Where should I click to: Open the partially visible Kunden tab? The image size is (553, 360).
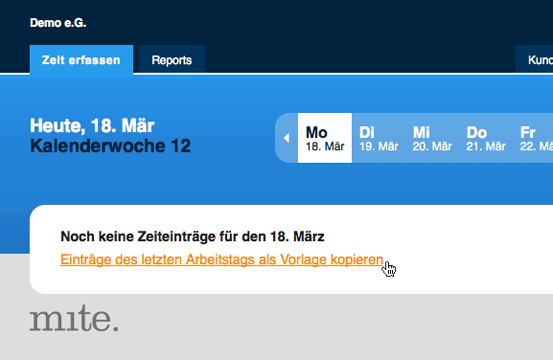point(535,60)
